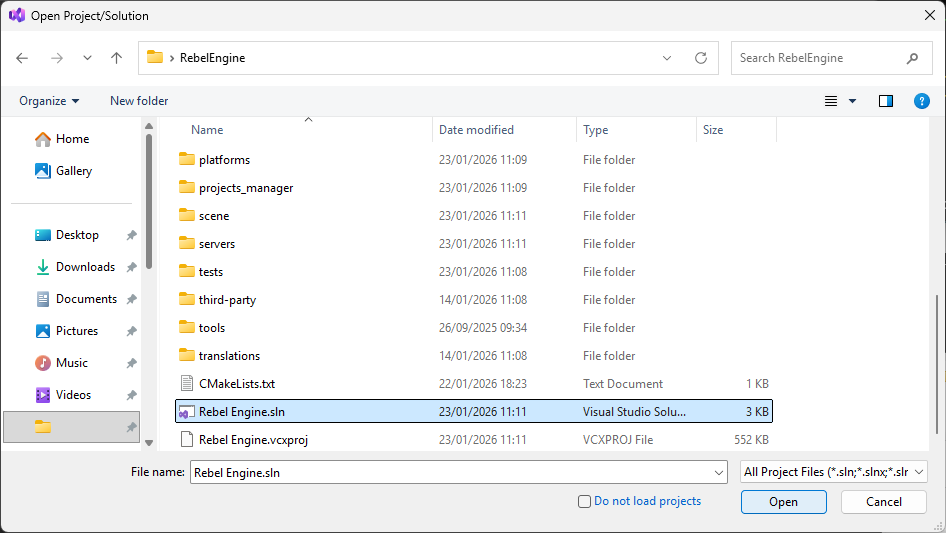
Task: Go to Pictures quick access
Action: pyautogui.click(x=66, y=331)
